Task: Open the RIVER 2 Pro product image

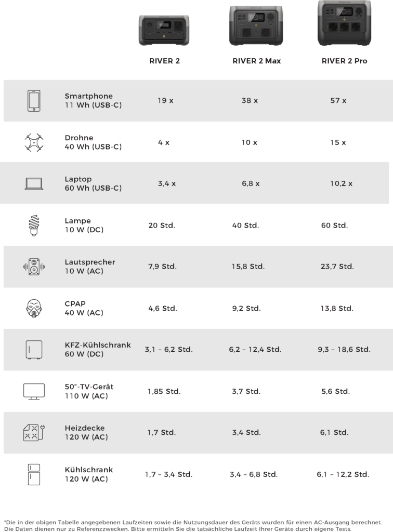Action: coord(345,23)
